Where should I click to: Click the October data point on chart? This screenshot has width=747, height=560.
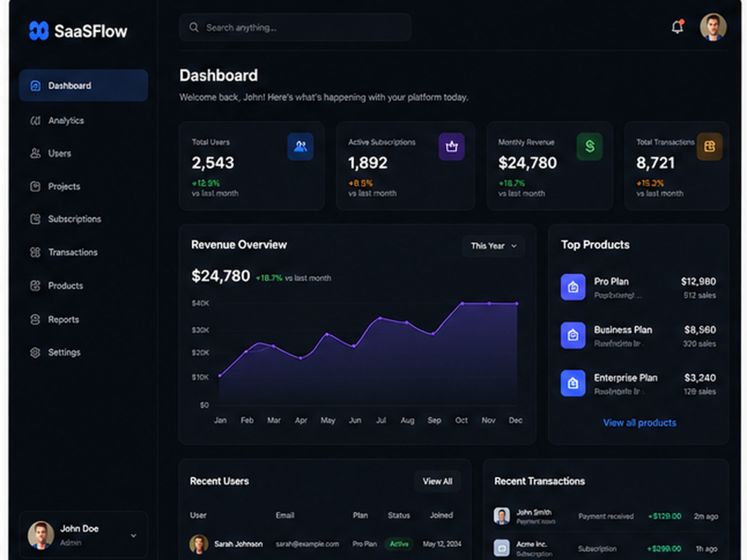pyautogui.click(x=462, y=303)
